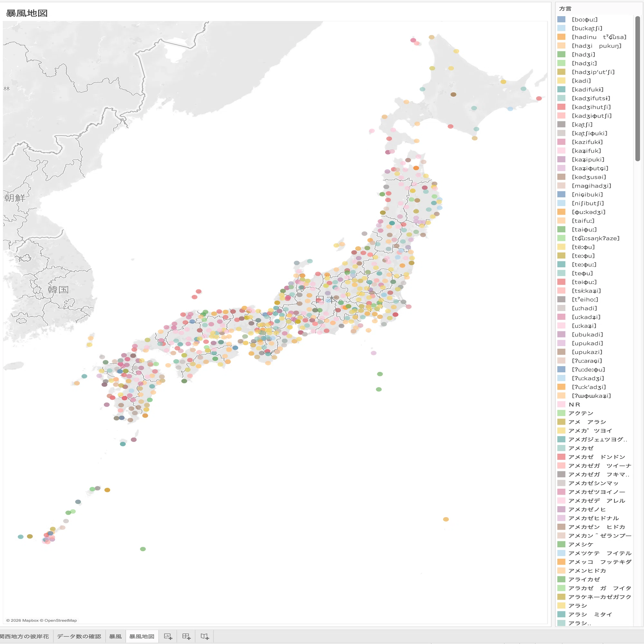Click the [kadi] legend color swatch

[x=561, y=81]
